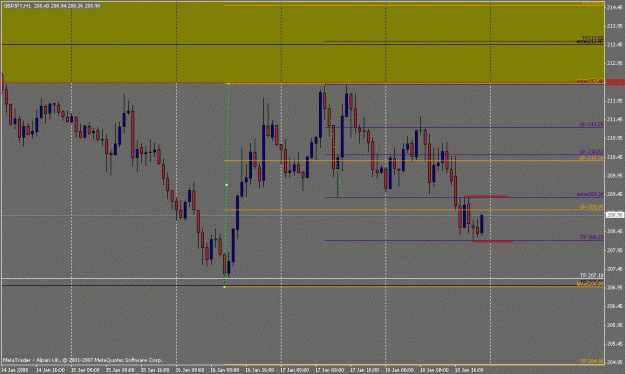Click the current price box 208.90

614,215
